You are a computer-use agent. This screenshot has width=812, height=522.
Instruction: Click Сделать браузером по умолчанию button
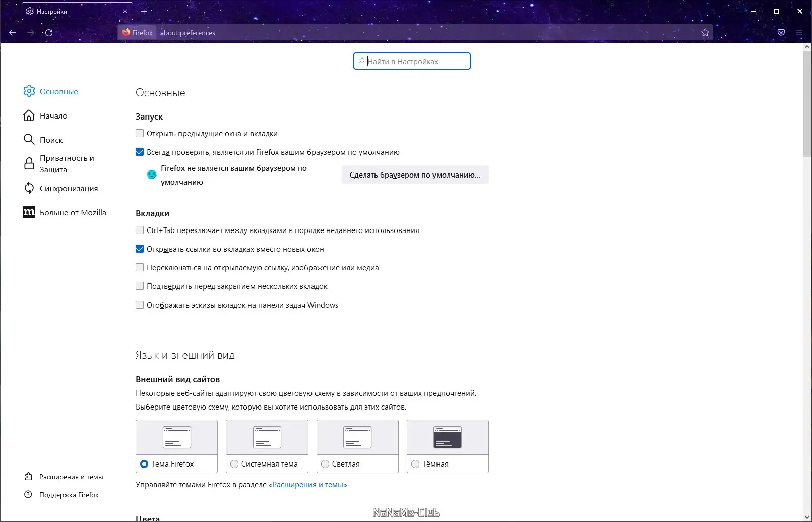414,175
